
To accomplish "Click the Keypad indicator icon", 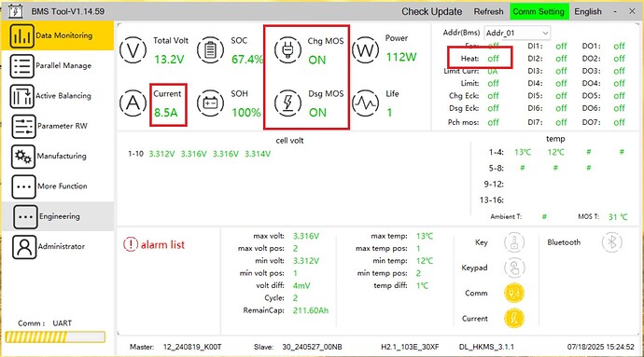I will click(514, 268).
